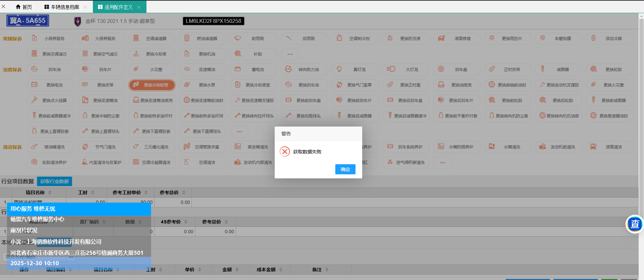
Task: Select the 漆面修复 car icon
Action: pyautogui.click(x=457, y=39)
